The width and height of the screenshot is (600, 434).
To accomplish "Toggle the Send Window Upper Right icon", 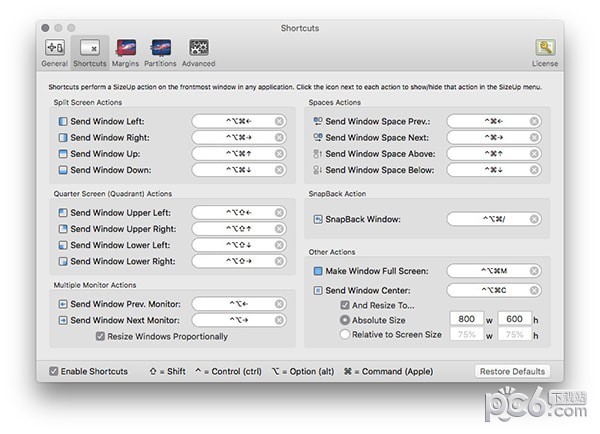I will [x=63, y=229].
